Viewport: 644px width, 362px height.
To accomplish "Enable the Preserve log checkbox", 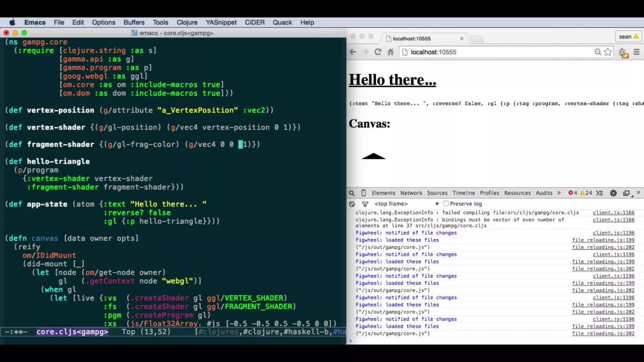I will (x=446, y=204).
